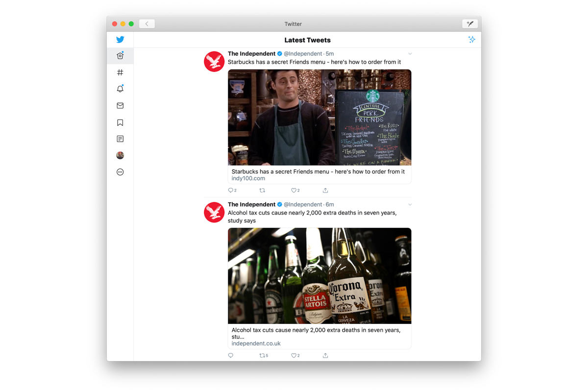Open the beer bottles article image
588x392 pixels.
coord(319,276)
